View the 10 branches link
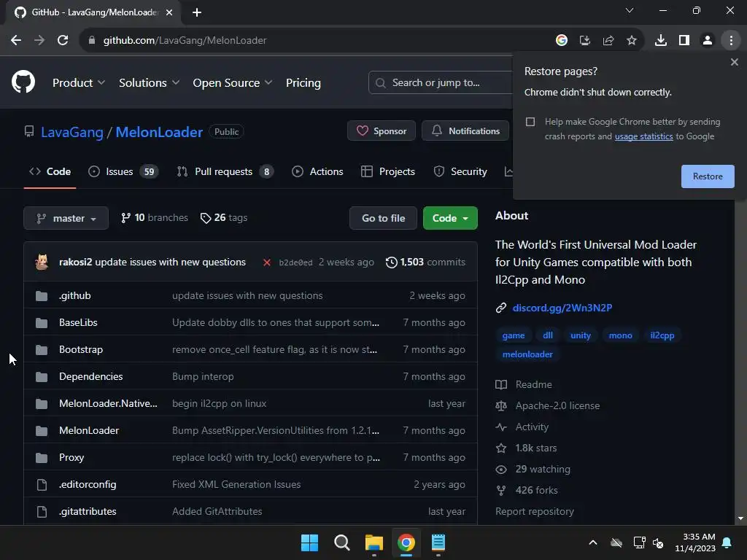The width and height of the screenshot is (747, 560). 155,217
